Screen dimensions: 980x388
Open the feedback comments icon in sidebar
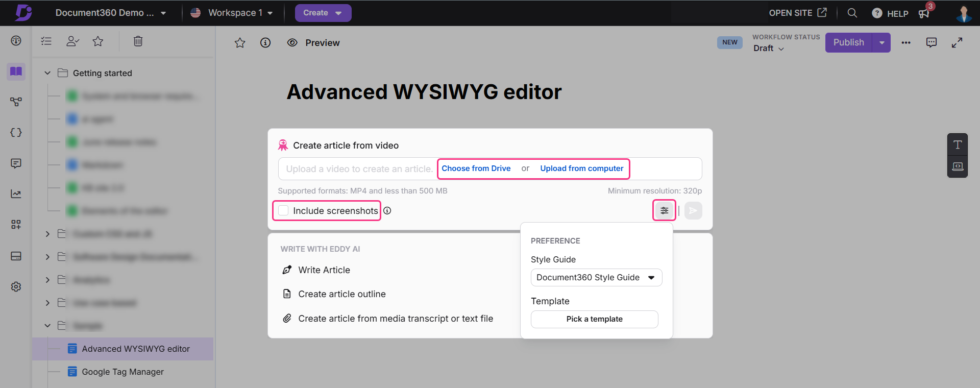click(16, 163)
